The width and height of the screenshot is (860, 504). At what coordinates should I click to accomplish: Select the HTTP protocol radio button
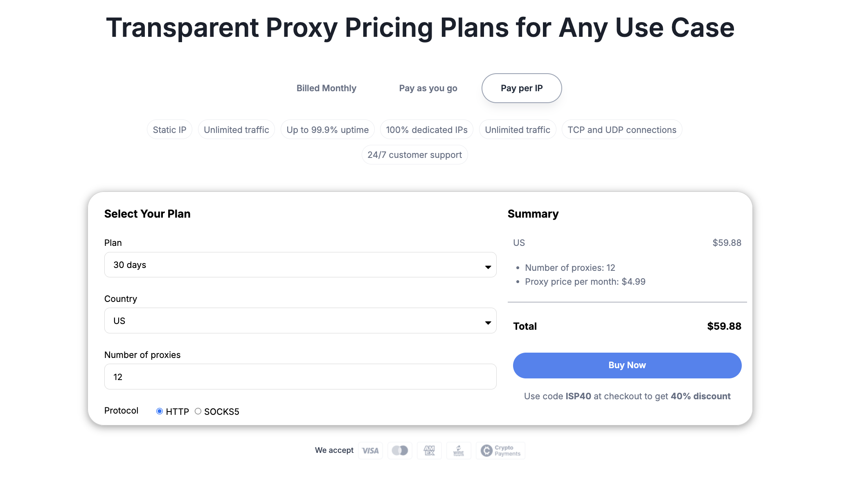click(x=160, y=411)
